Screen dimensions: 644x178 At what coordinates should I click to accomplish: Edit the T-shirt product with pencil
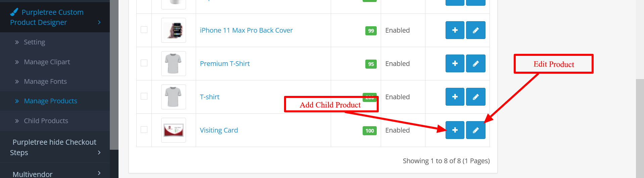[x=475, y=97]
